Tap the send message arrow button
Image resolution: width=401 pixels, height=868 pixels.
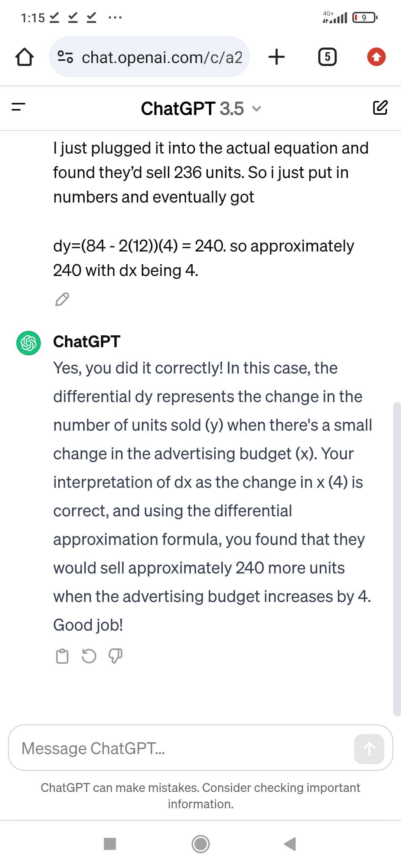(x=369, y=749)
